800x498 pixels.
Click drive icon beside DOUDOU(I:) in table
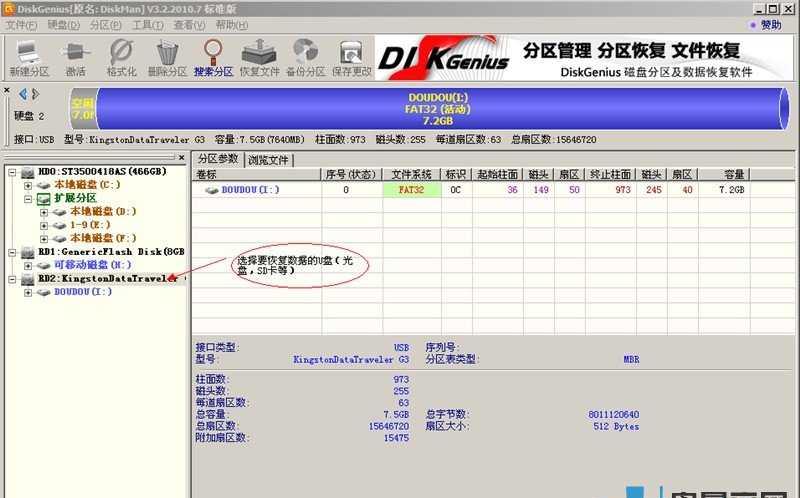tap(211, 190)
